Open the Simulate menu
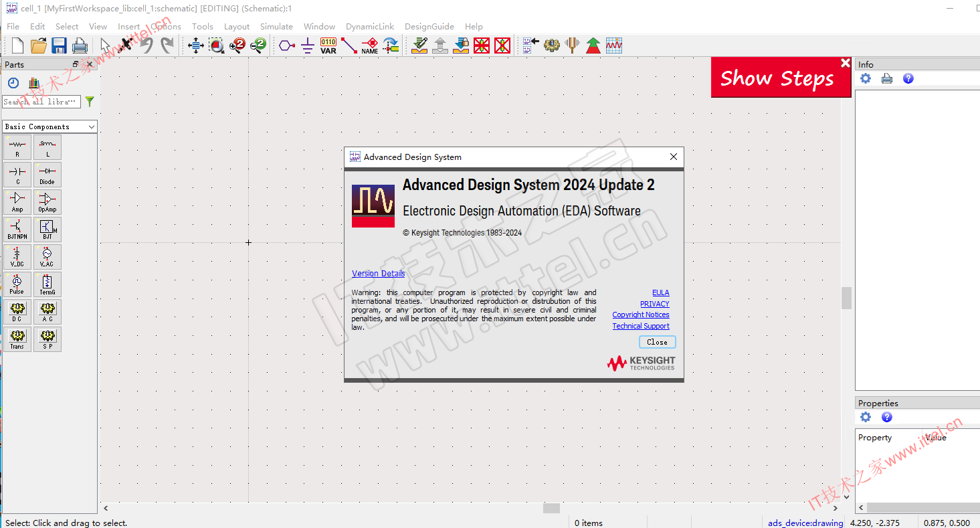The height and width of the screenshot is (528, 980). [276, 26]
